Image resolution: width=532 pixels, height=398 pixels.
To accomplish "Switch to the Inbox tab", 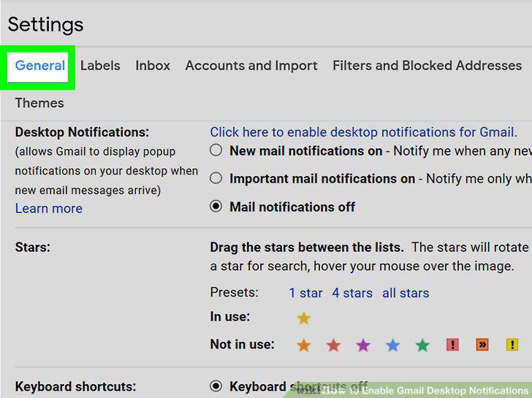I will point(153,66).
